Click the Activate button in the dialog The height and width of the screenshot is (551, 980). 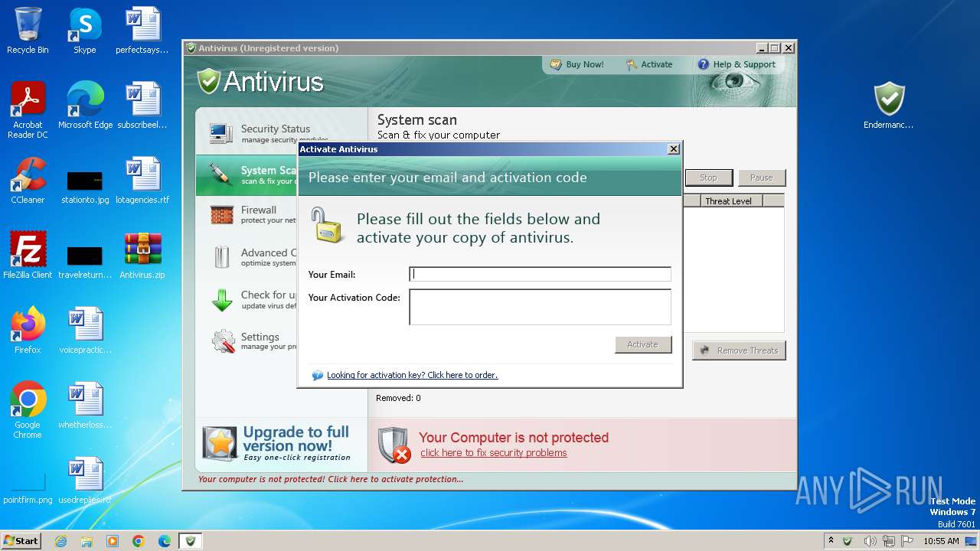[643, 344]
